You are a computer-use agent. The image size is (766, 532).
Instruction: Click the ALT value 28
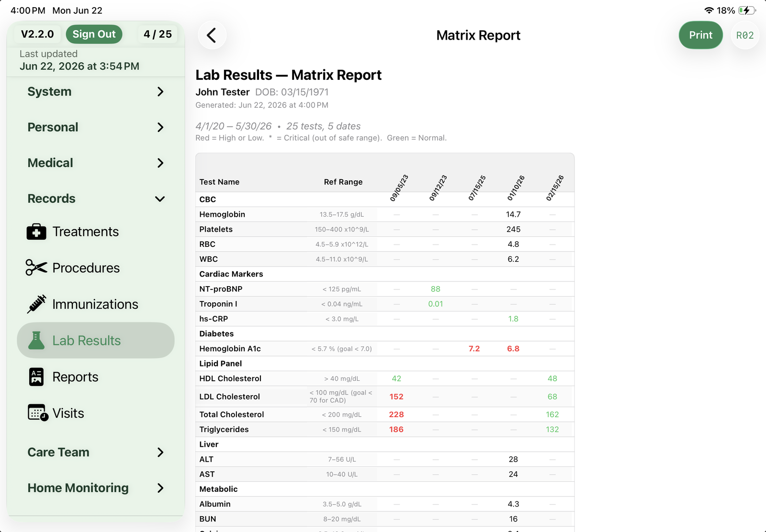point(513,459)
